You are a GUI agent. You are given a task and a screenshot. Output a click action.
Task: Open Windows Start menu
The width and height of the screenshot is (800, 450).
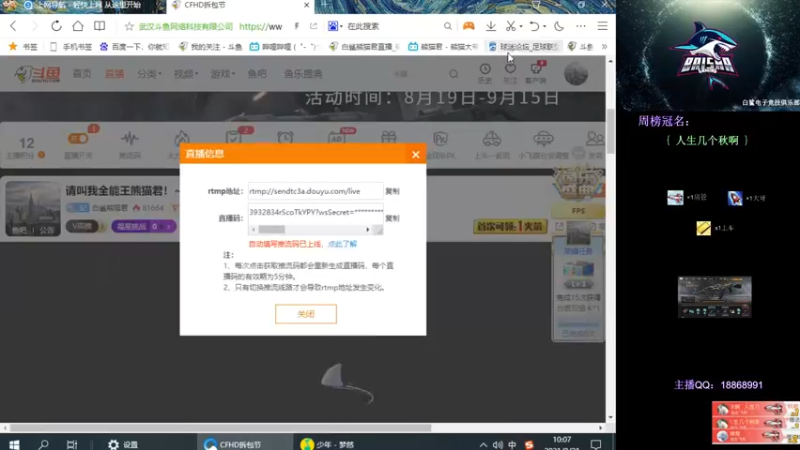tap(14, 444)
